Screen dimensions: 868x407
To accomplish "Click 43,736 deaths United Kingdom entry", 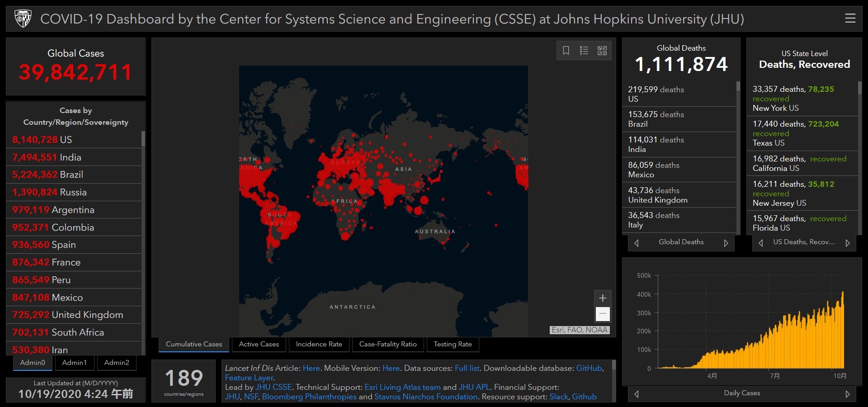I will click(679, 195).
